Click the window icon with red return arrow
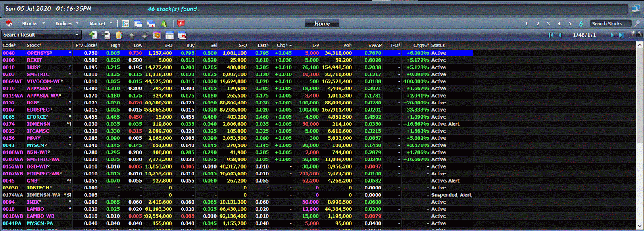Screen dimensions: 644x231 (x=182, y=35)
